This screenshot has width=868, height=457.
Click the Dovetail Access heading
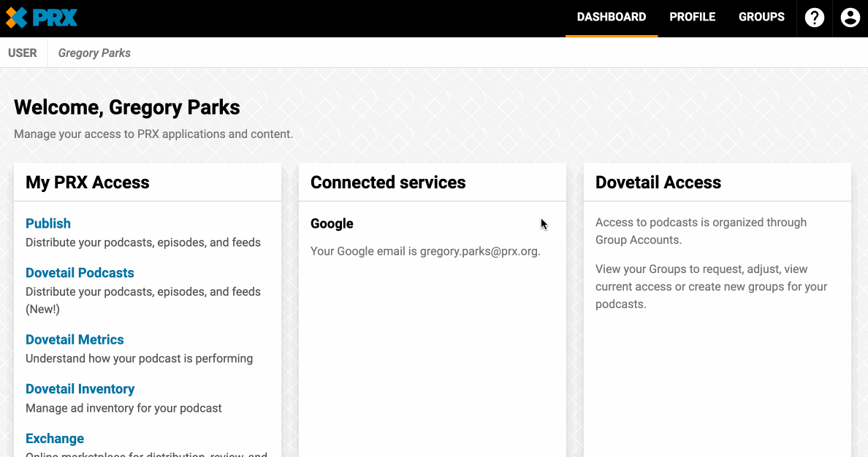[658, 183]
